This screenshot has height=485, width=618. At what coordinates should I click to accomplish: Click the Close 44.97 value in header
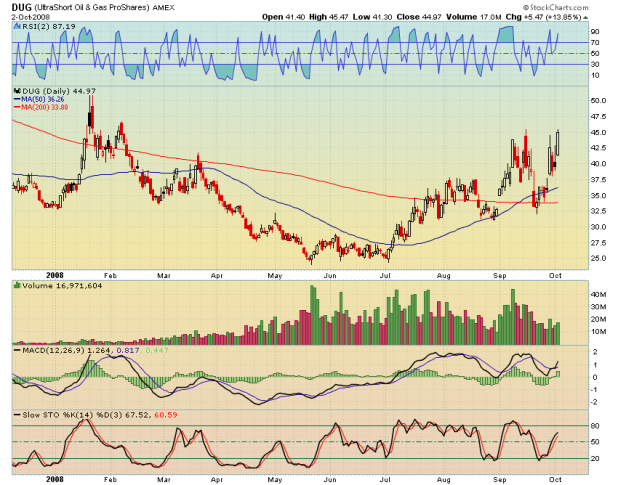[419, 17]
